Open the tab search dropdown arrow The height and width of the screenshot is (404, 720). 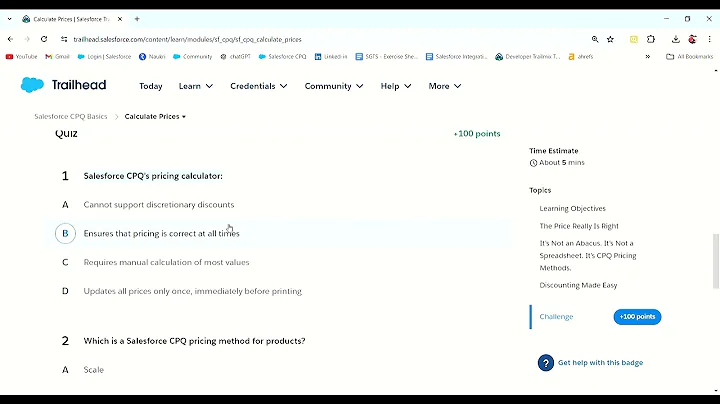tap(10, 19)
